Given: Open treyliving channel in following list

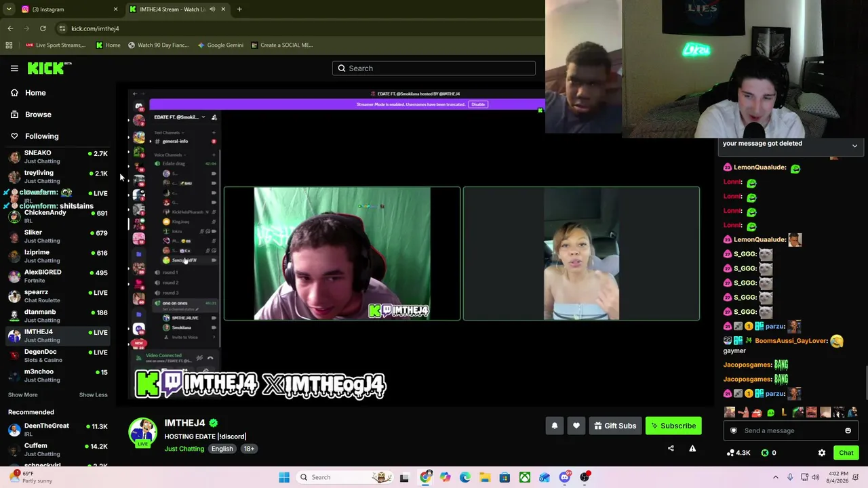Looking at the screenshot, I should pyautogui.click(x=58, y=176).
